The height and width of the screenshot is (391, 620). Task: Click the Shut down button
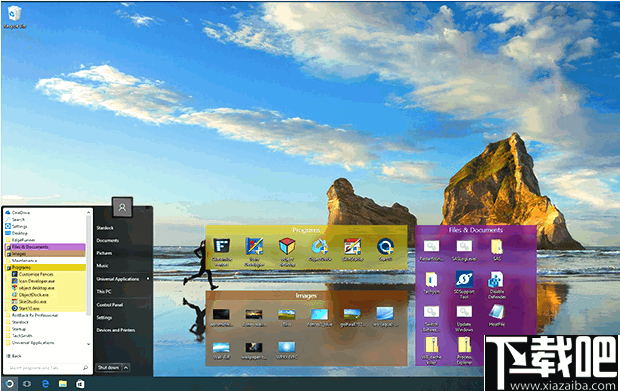pos(108,367)
